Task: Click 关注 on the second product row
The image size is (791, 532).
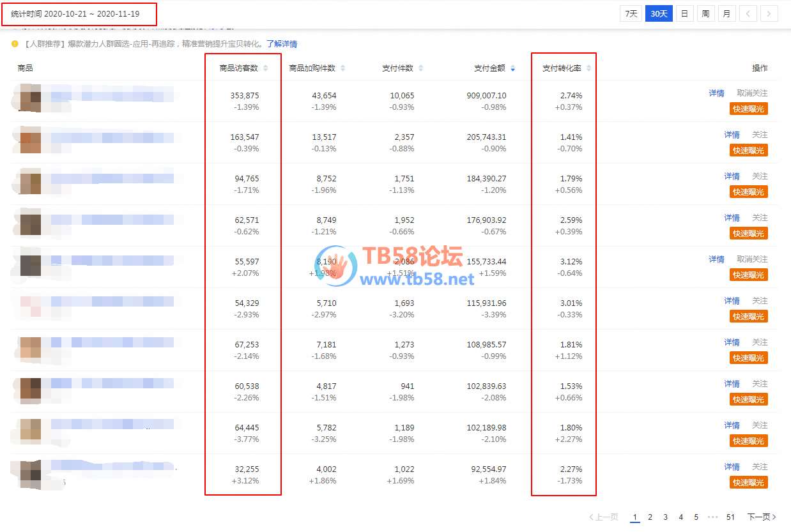Action: tap(760, 135)
